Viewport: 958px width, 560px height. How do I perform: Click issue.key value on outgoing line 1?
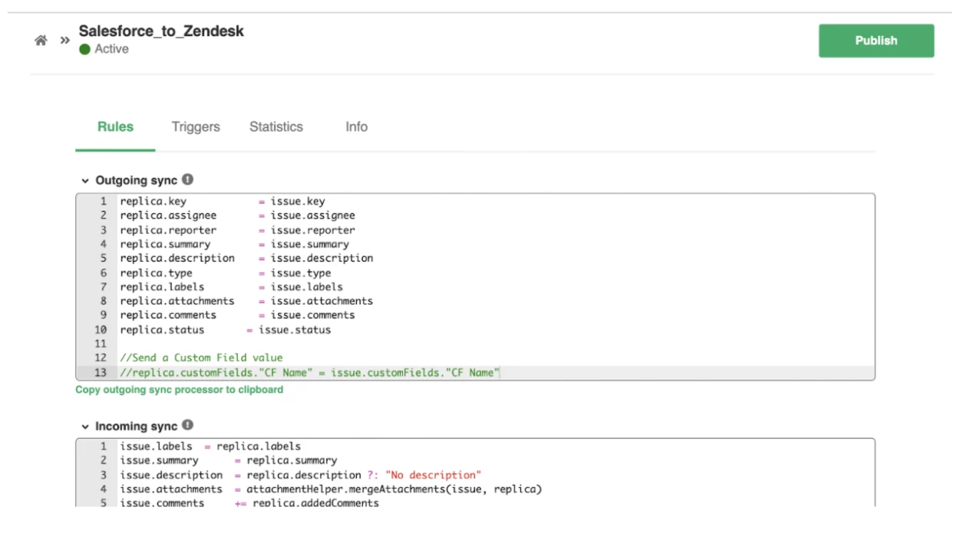click(x=298, y=201)
